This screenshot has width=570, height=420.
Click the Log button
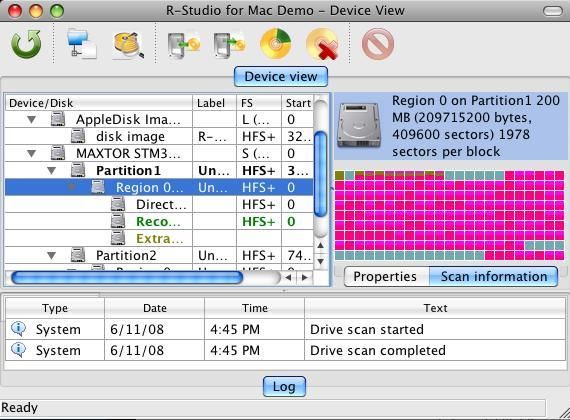tap(284, 386)
